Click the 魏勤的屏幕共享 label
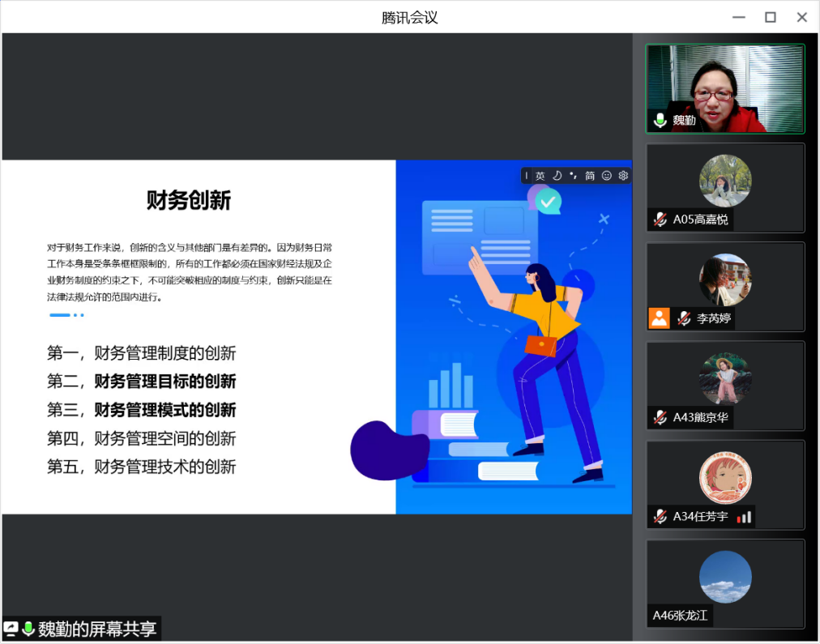 point(97,629)
